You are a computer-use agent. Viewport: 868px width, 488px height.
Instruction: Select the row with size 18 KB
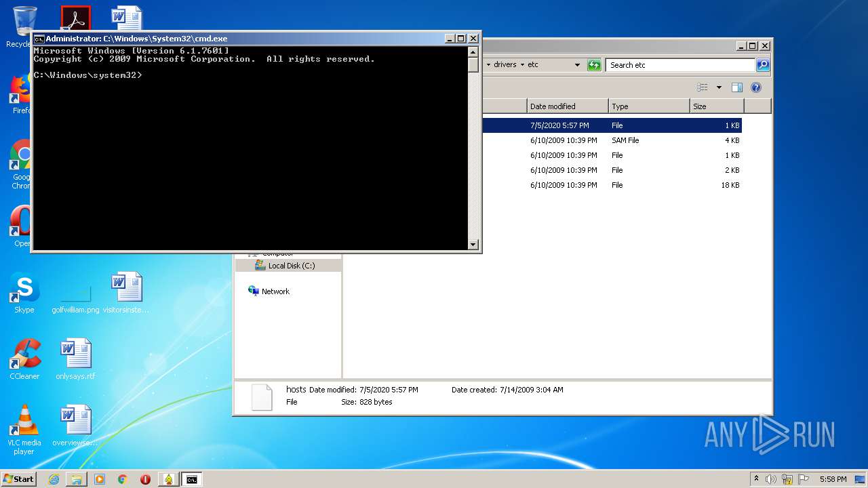[x=612, y=185]
